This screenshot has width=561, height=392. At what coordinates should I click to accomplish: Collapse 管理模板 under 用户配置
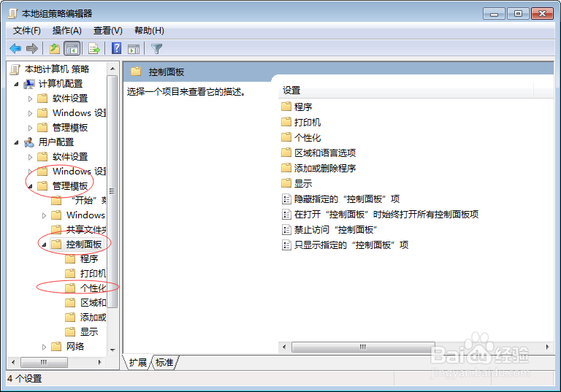point(30,186)
